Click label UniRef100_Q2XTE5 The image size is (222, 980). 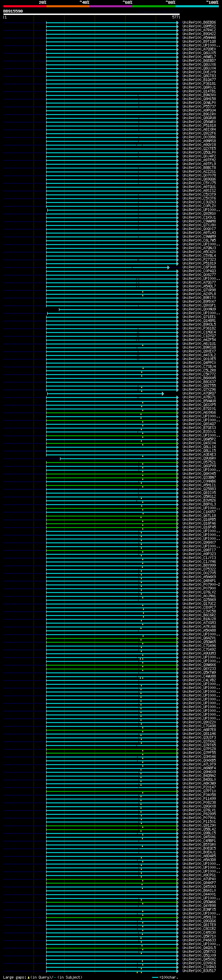(199, 149)
